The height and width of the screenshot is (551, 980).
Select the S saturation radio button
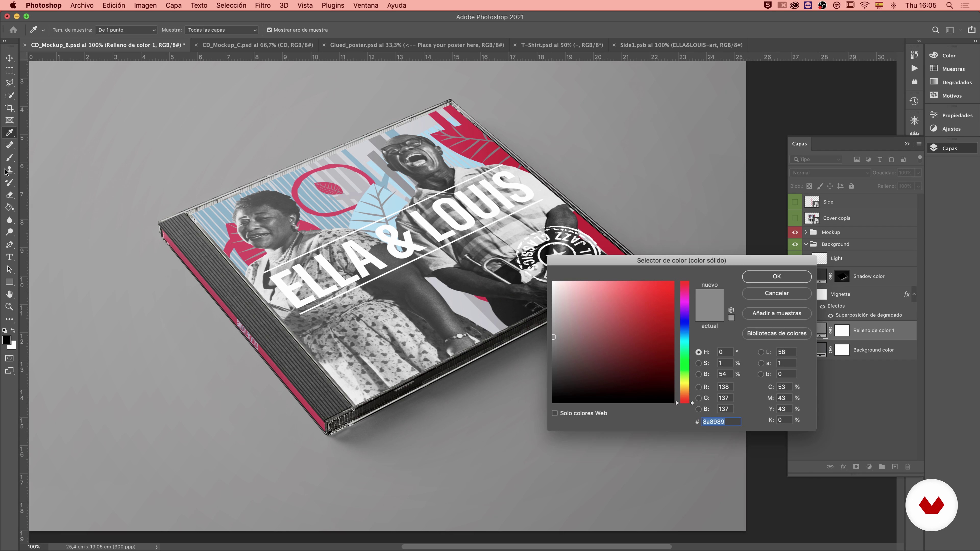699,364
